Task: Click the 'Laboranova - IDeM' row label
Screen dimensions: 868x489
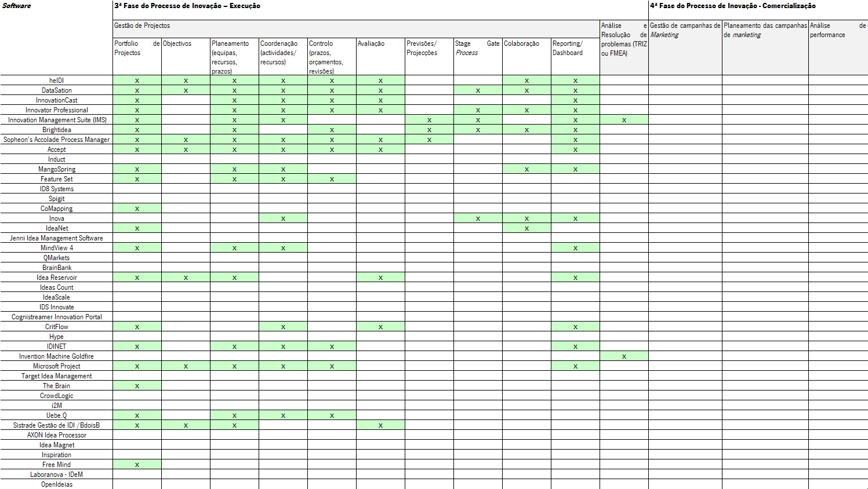Action: click(x=57, y=475)
